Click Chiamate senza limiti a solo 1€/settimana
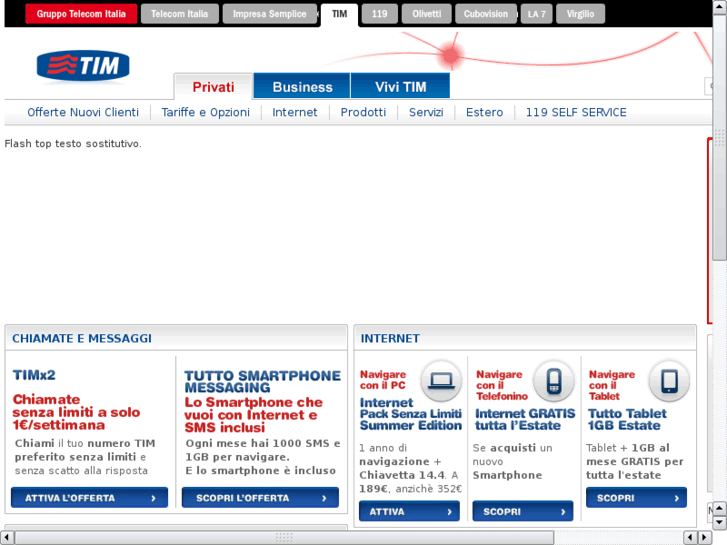 point(76,412)
